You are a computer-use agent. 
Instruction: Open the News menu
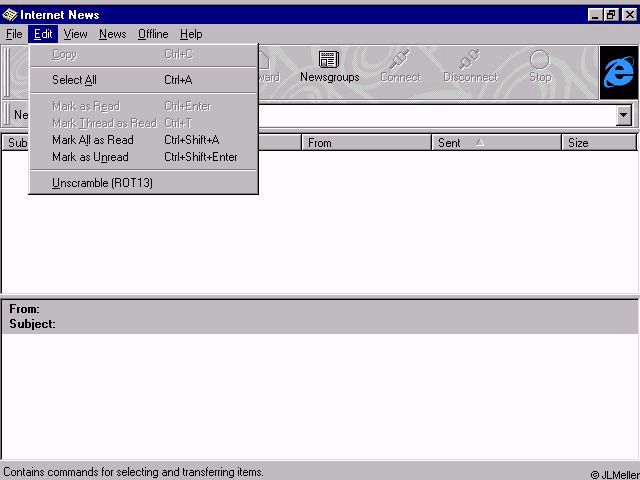tap(113, 34)
